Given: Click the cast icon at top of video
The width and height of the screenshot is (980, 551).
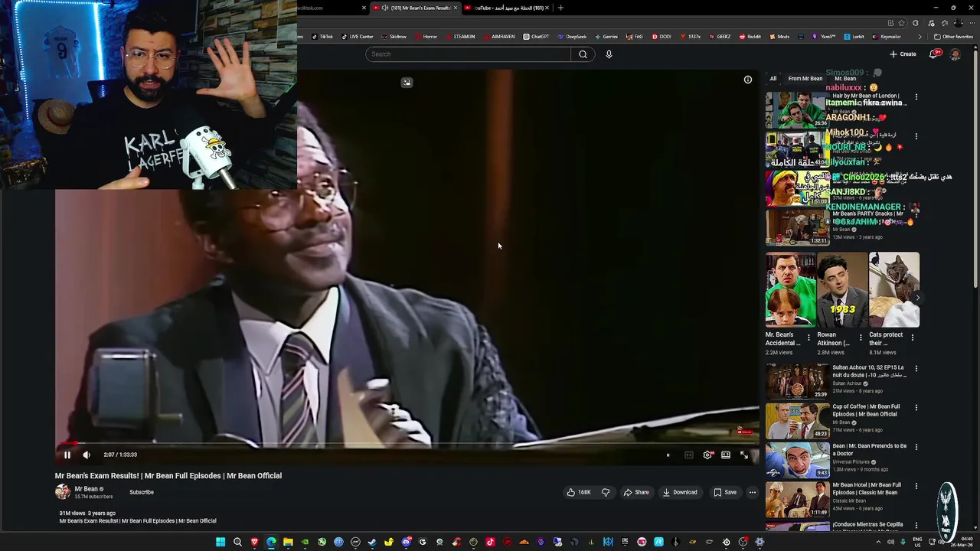Looking at the screenshot, I should [x=407, y=82].
